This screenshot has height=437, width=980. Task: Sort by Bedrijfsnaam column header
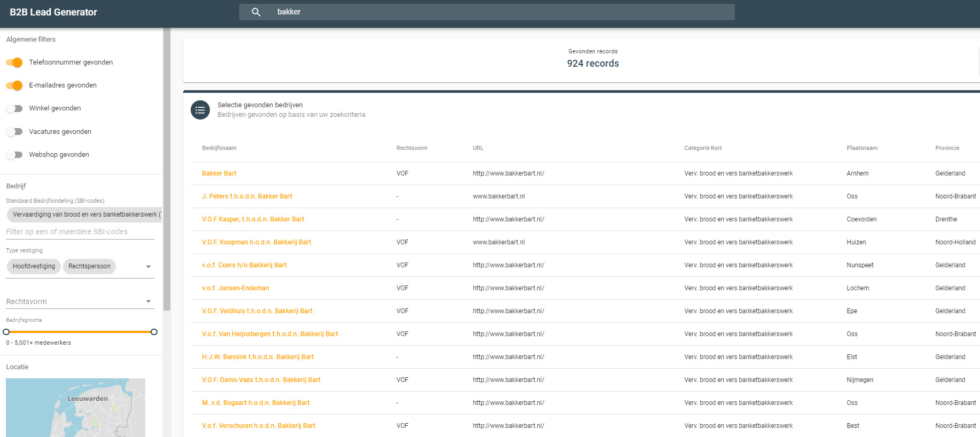(219, 148)
